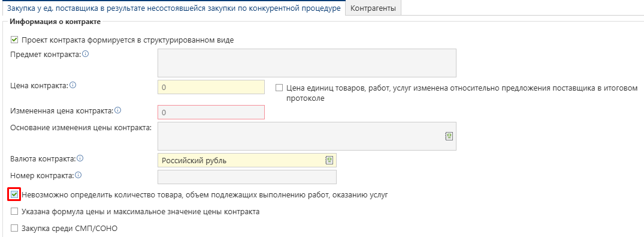
Task: Click the Измененная цена контракта field
Action: coord(211,112)
